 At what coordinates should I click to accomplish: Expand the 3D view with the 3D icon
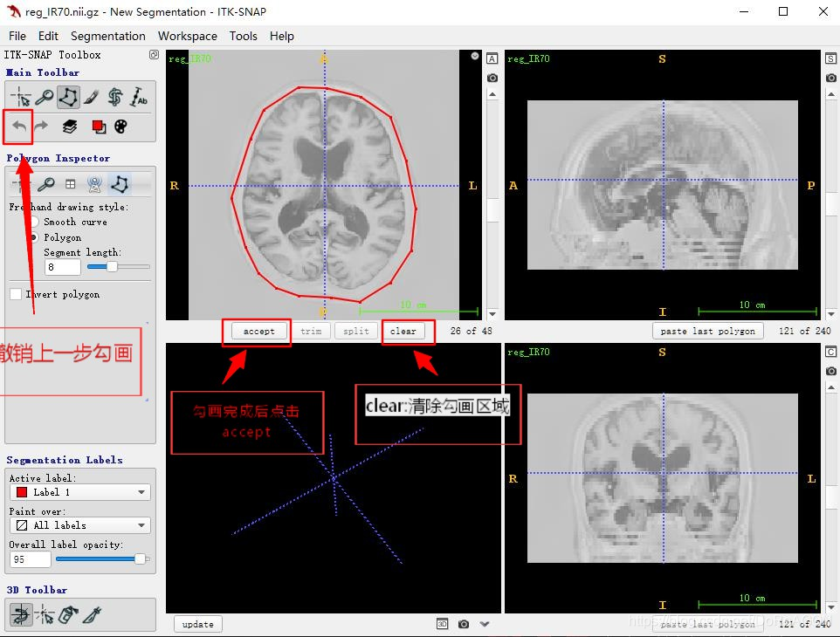click(x=442, y=624)
